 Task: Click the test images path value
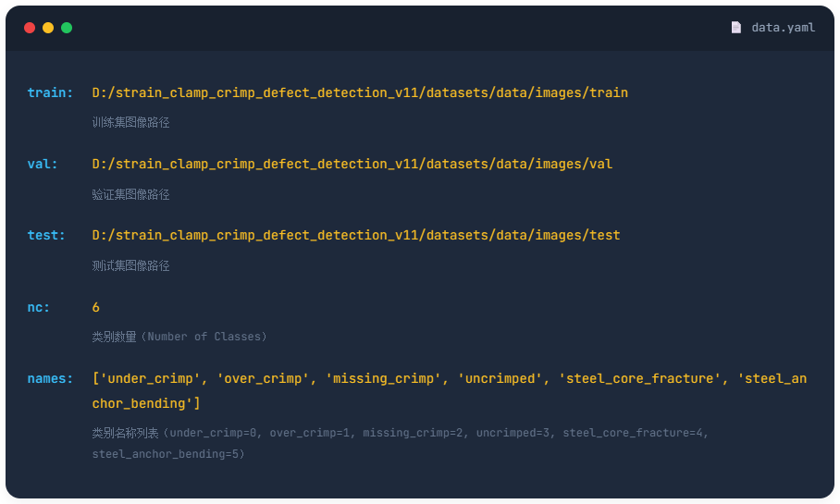[356, 235]
